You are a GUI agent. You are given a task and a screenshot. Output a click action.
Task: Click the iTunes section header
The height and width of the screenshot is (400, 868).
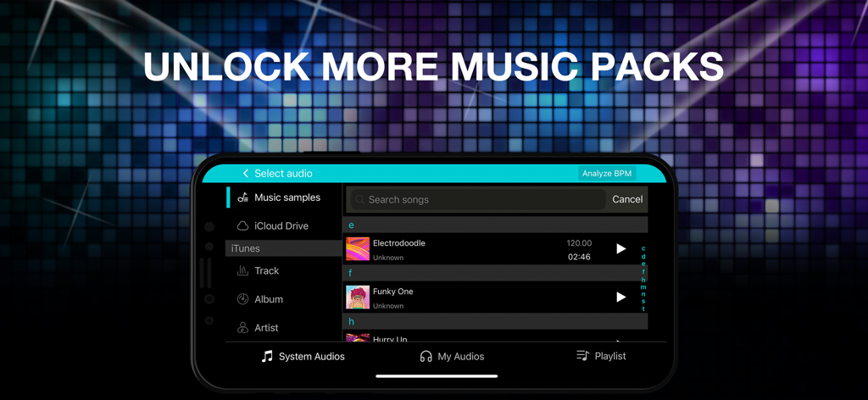283,248
